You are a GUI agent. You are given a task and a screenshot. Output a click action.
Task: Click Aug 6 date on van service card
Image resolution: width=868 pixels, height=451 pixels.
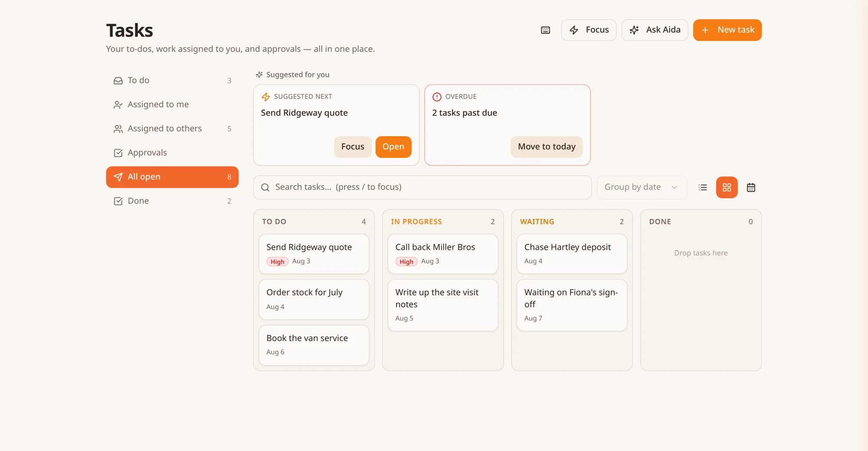click(275, 352)
